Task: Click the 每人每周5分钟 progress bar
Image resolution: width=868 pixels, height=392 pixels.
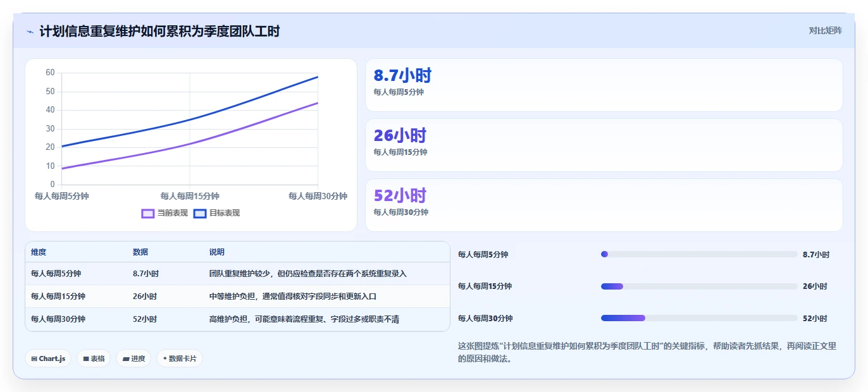Action: (x=699, y=254)
